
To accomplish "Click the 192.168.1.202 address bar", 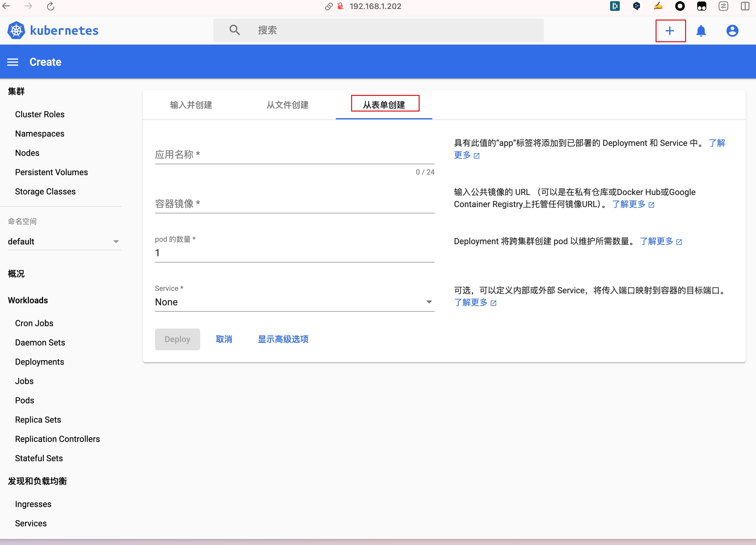I will click(x=375, y=6).
